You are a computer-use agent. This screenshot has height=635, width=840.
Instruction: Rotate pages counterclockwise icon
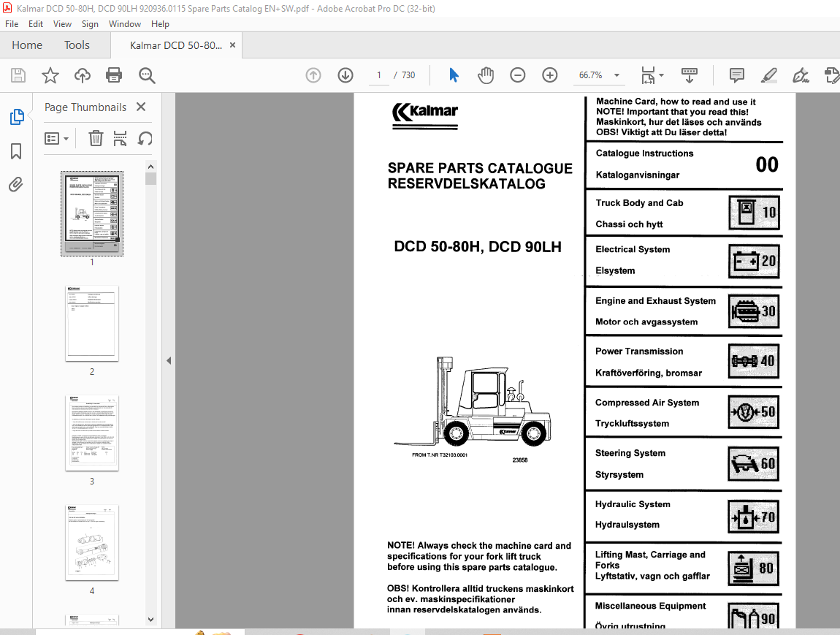(145, 138)
